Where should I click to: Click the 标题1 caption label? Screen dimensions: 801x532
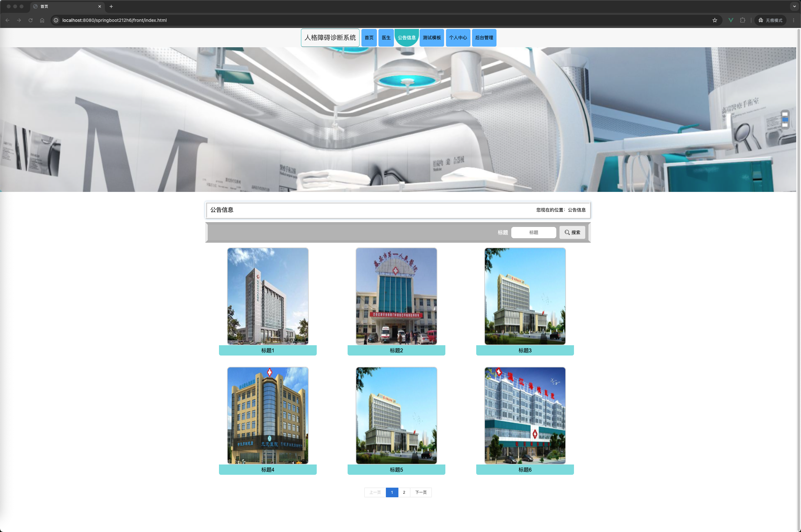268,350
